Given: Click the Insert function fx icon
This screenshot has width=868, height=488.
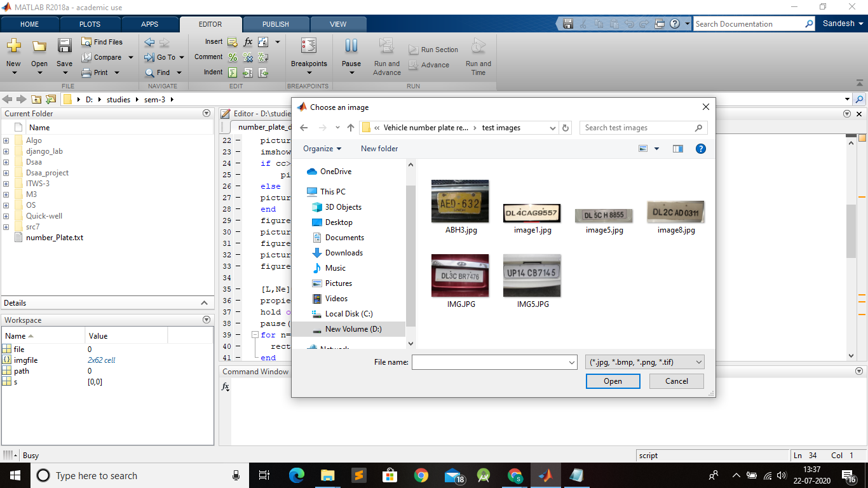Looking at the screenshot, I should [x=248, y=42].
